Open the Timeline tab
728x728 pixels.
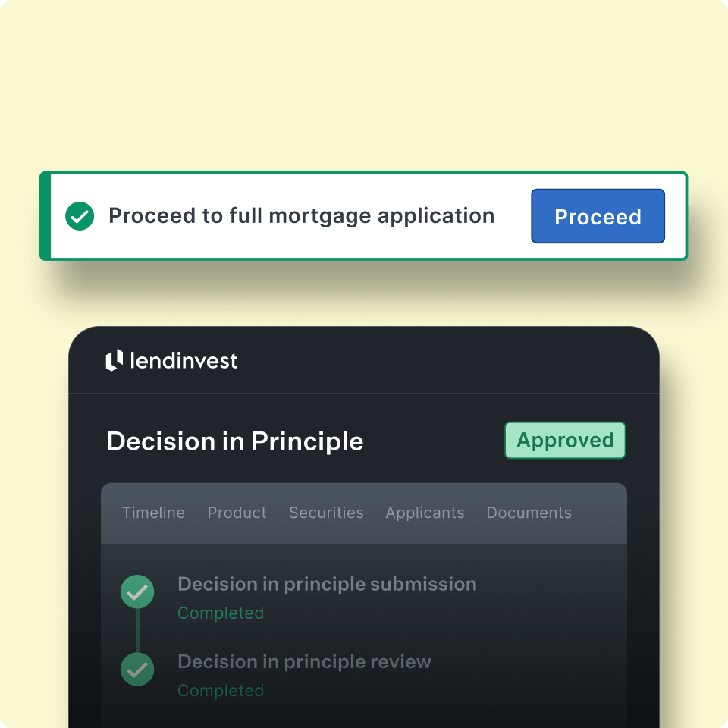[x=153, y=513]
